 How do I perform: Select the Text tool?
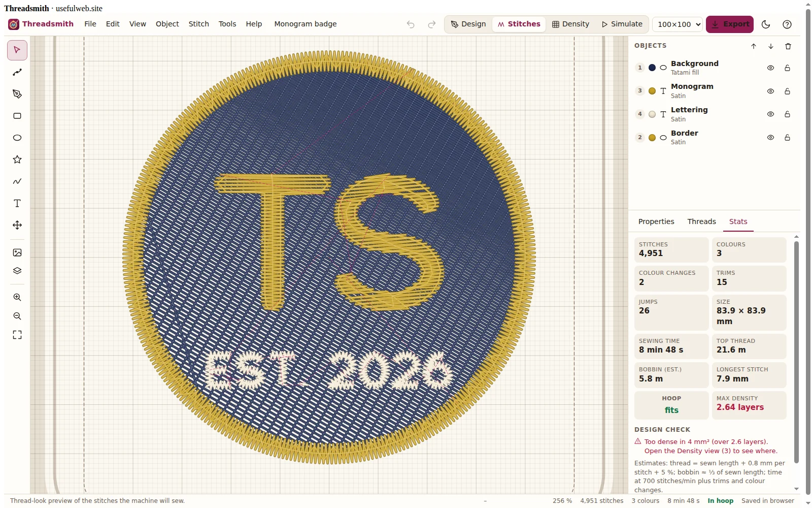click(x=17, y=203)
